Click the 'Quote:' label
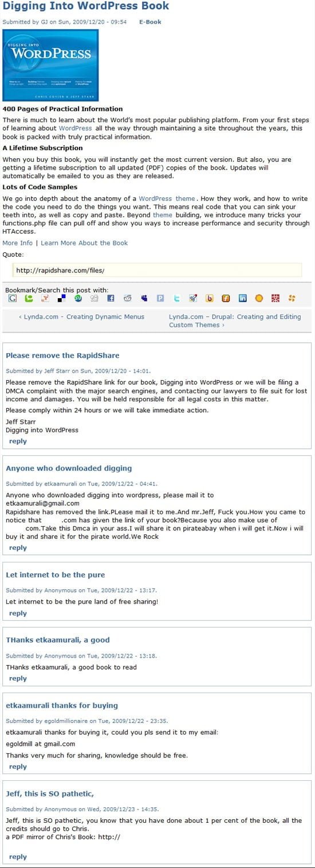The image size is (315, 868). pos(13,255)
